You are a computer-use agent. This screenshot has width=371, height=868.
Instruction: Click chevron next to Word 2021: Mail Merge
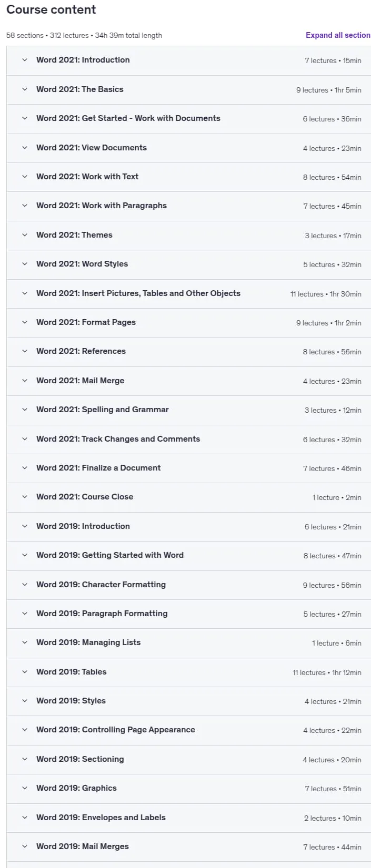[x=24, y=381]
